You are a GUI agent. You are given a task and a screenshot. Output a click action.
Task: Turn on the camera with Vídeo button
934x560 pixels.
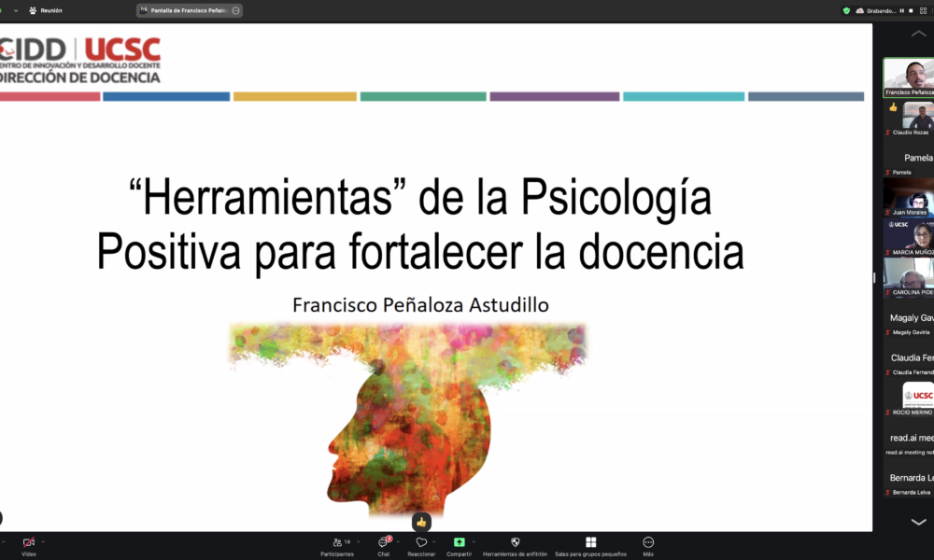[x=29, y=546]
